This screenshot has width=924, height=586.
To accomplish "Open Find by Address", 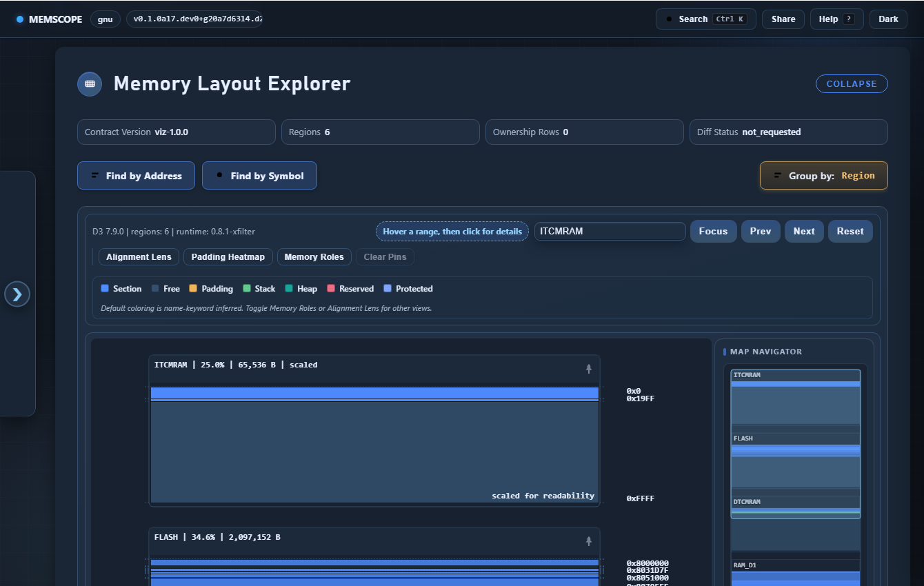I will (x=136, y=176).
